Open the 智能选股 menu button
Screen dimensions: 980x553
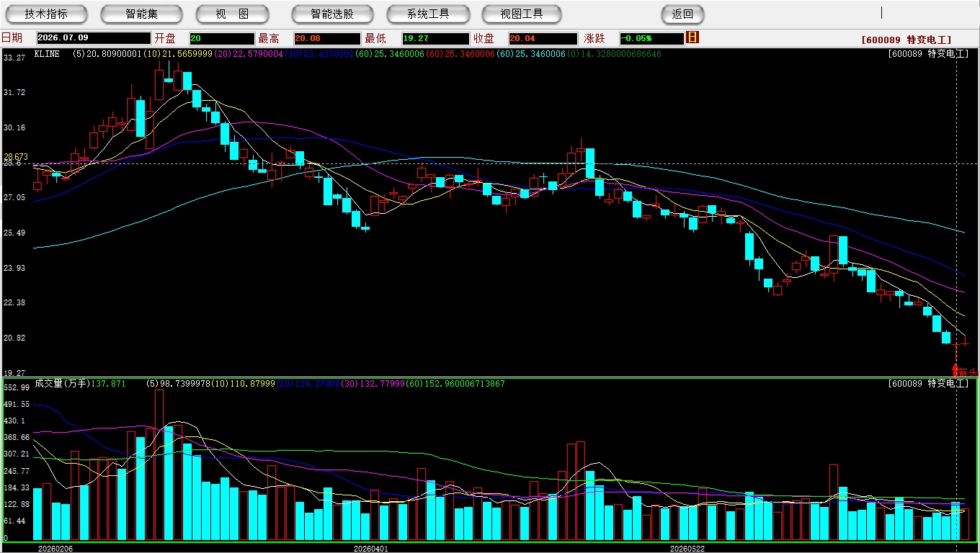tap(332, 14)
